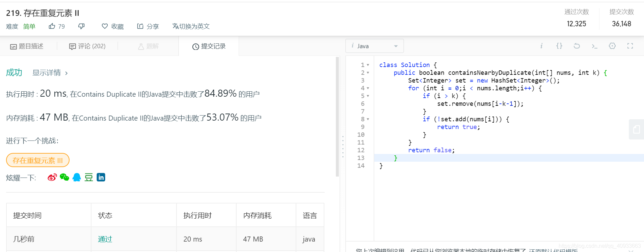Screen dimensions: 644x252
Task: Share result via WeChat icon
Action: (x=64, y=177)
